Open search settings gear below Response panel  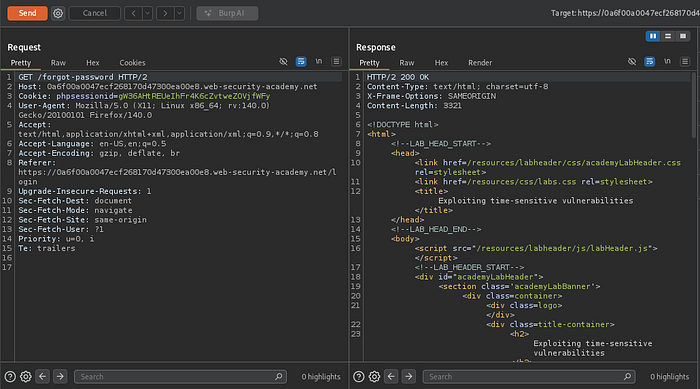[375, 376]
